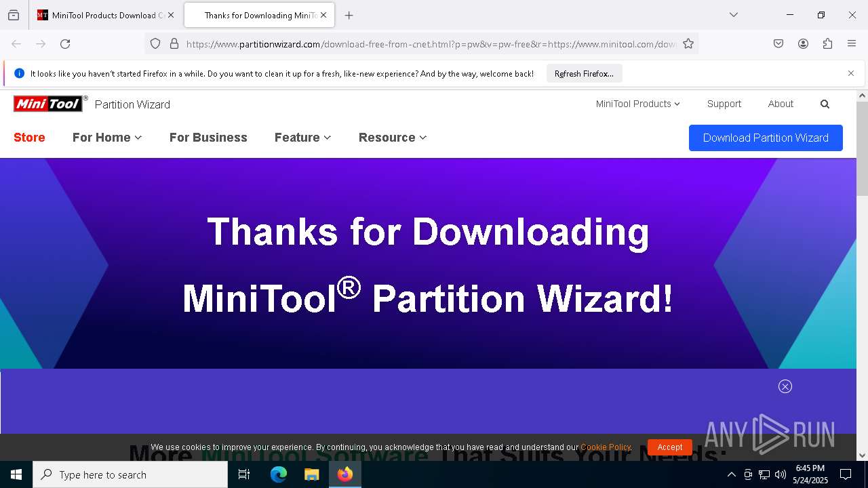Expand the Resource menu

pyautogui.click(x=393, y=138)
